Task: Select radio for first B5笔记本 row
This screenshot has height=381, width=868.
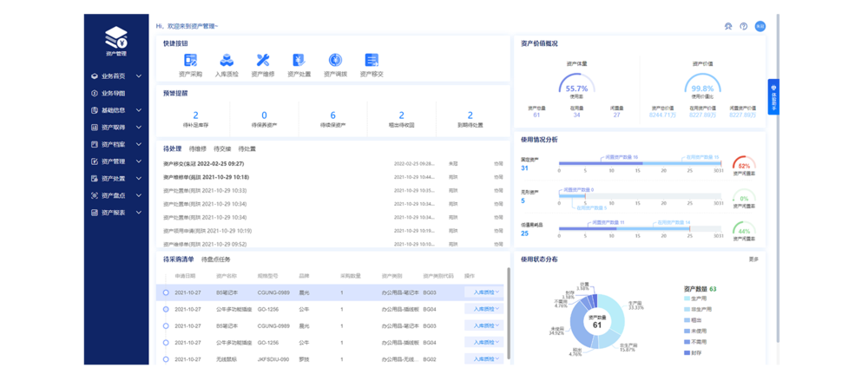Action: [x=166, y=292]
